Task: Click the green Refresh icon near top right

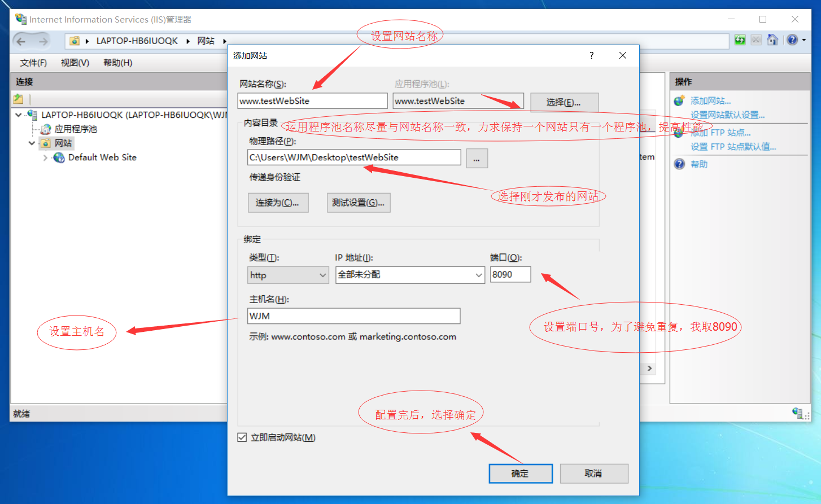Action: coord(740,40)
